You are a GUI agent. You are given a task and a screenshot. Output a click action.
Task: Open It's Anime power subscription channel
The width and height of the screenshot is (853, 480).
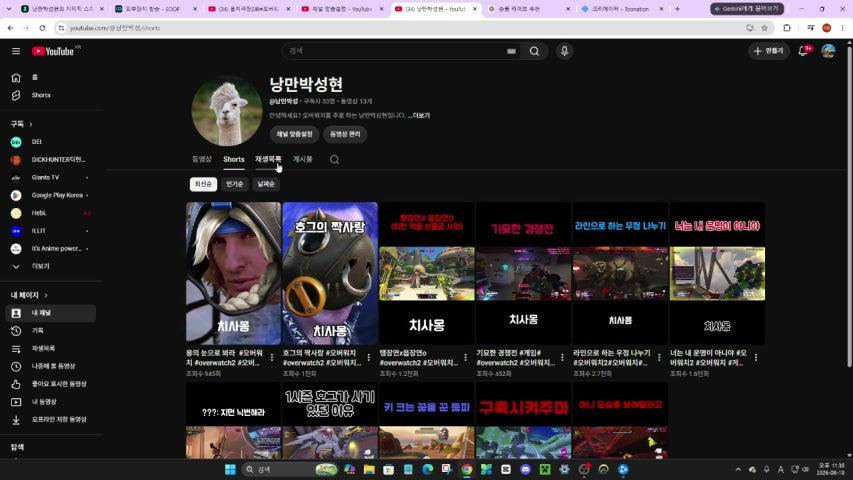pos(52,249)
